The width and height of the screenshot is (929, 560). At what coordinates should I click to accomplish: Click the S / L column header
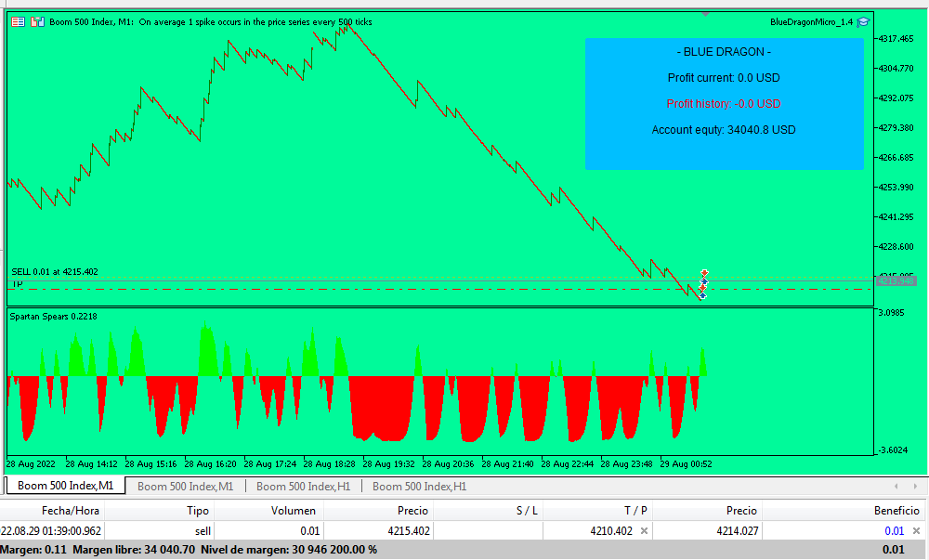click(488, 510)
